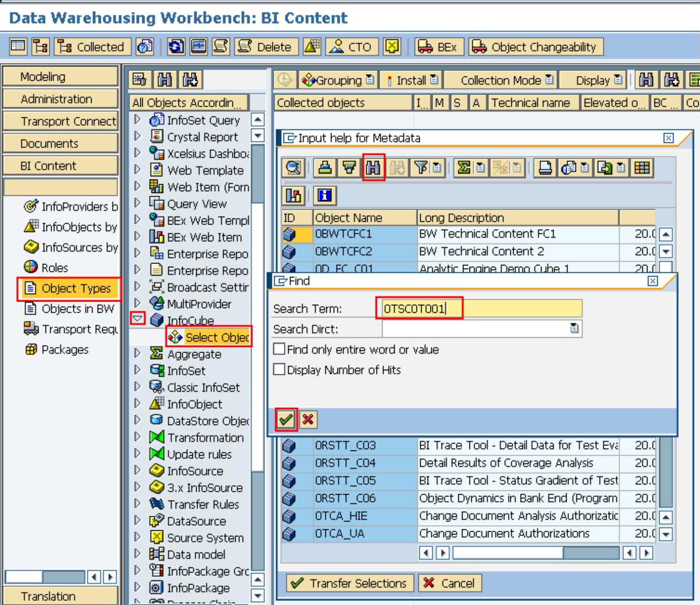This screenshot has width=700, height=605.
Task: Click the first icon in the main toolbar
Action: [18, 47]
